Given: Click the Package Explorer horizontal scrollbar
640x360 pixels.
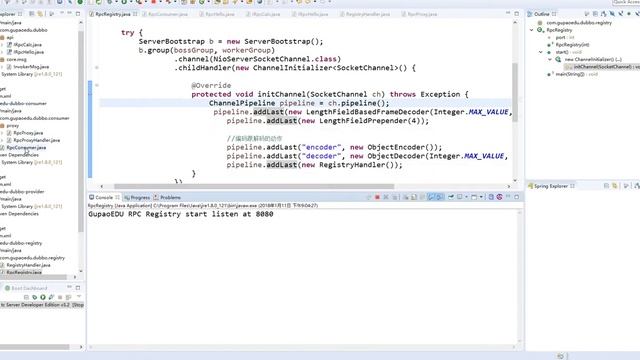Looking at the screenshot, I should pos(33,277).
